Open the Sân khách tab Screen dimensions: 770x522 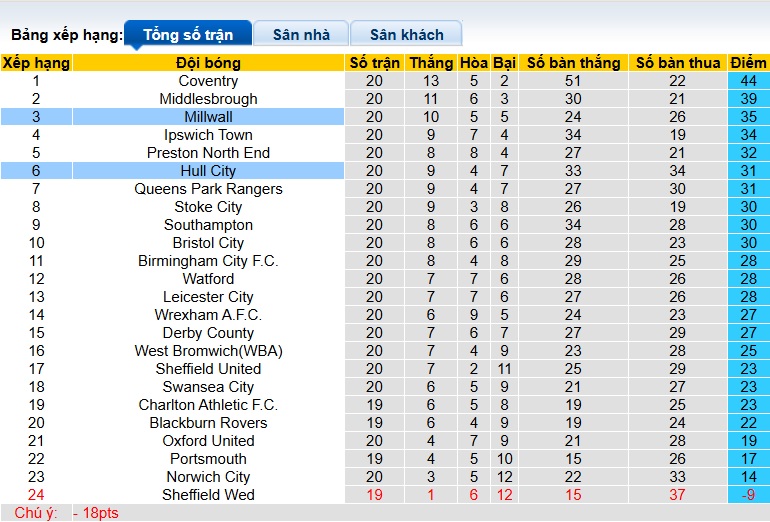(406, 35)
